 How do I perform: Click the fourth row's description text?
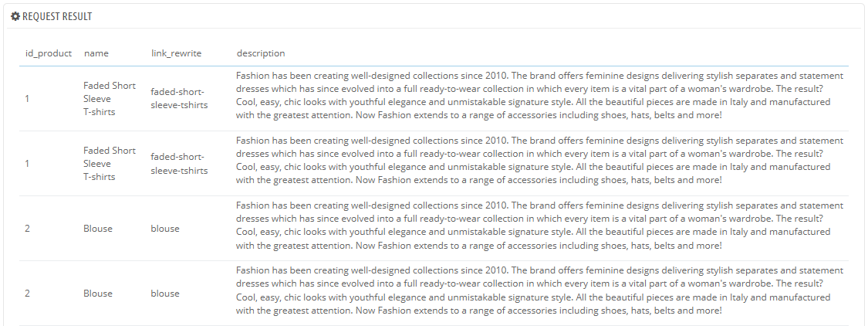[x=539, y=290]
